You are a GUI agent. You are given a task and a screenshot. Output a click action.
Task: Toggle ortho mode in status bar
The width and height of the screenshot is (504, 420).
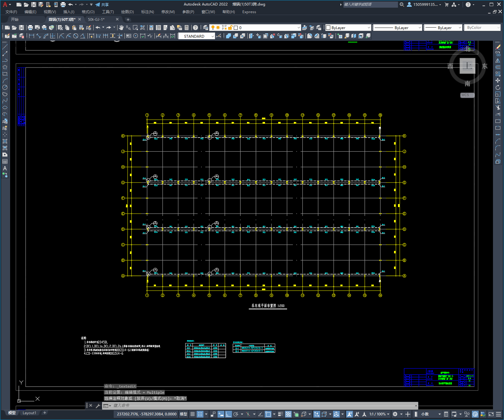[229, 414]
